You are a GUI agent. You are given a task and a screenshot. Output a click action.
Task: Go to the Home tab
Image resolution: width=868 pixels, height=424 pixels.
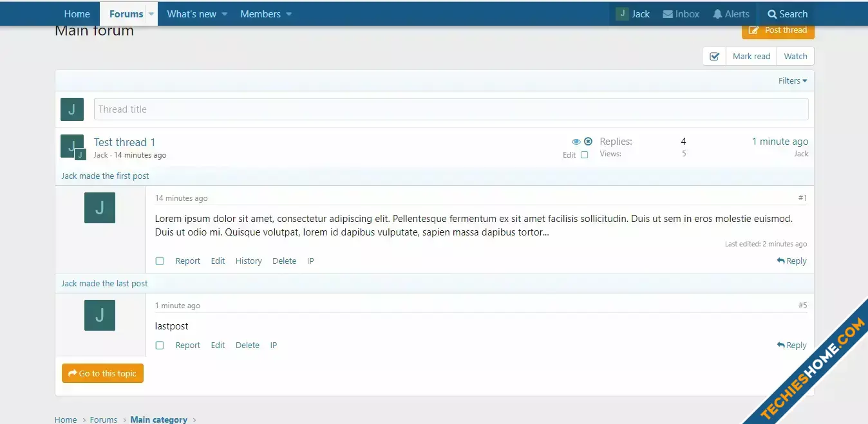pos(77,14)
